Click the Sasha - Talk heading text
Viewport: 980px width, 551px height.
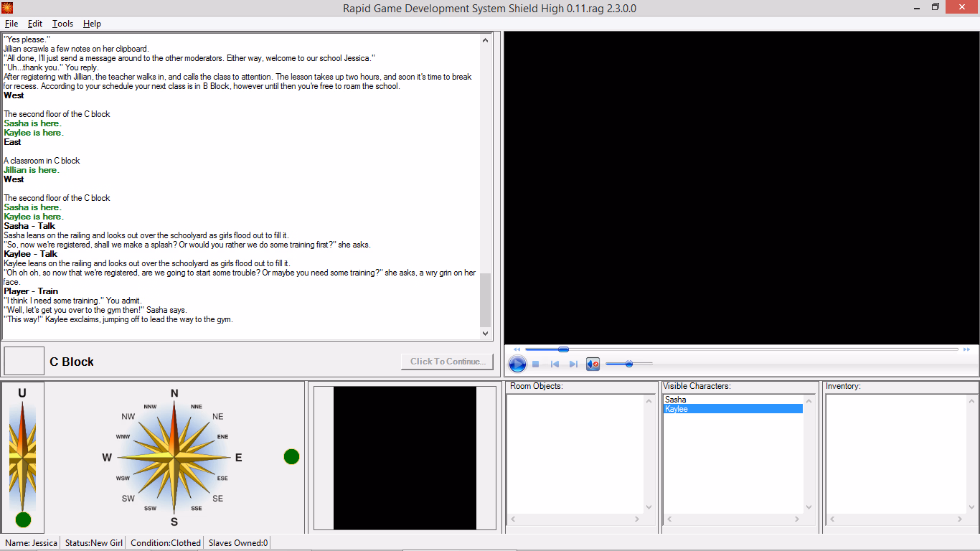[29, 226]
